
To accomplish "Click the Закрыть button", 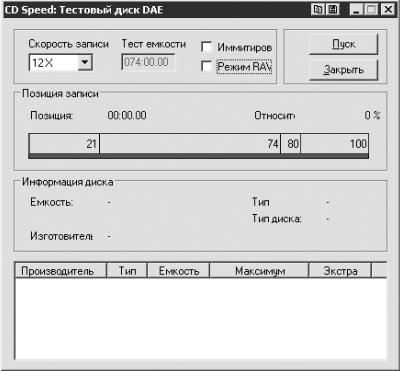I will [x=344, y=70].
